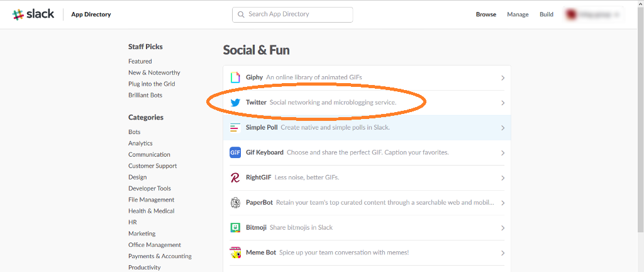Viewport: 644px width, 272px height.
Task: Click the RightGIF app name
Action: coord(258,178)
